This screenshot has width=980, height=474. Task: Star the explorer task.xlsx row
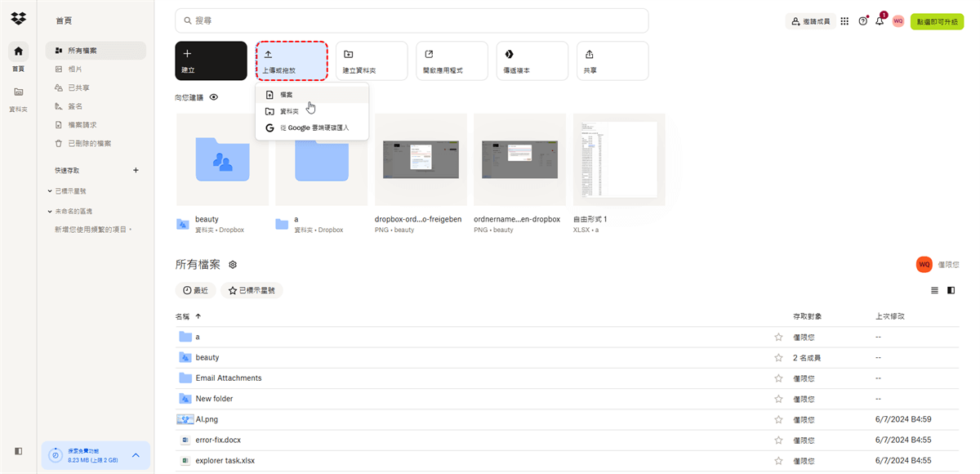coord(778,460)
